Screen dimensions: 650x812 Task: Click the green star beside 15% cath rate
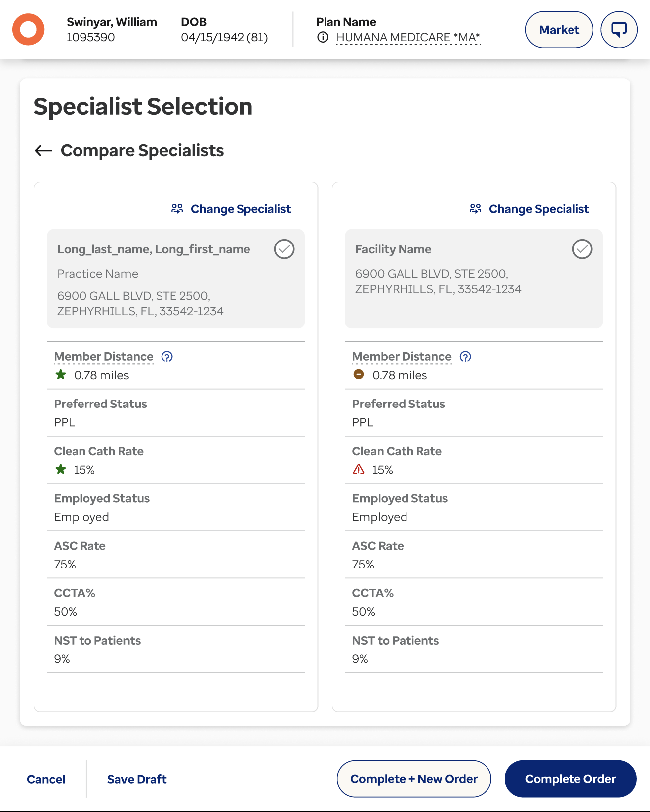[61, 469]
